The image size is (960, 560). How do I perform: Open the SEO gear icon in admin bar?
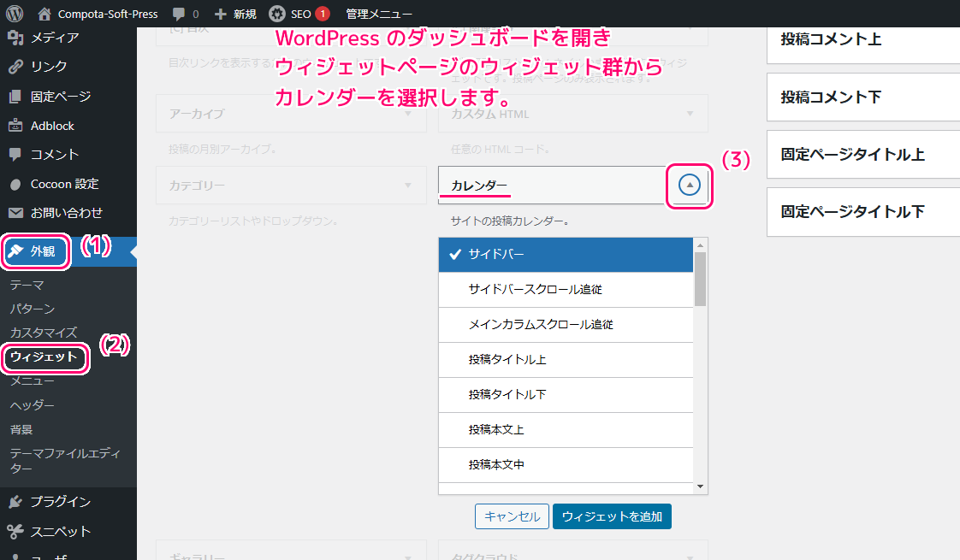(277, 14)
